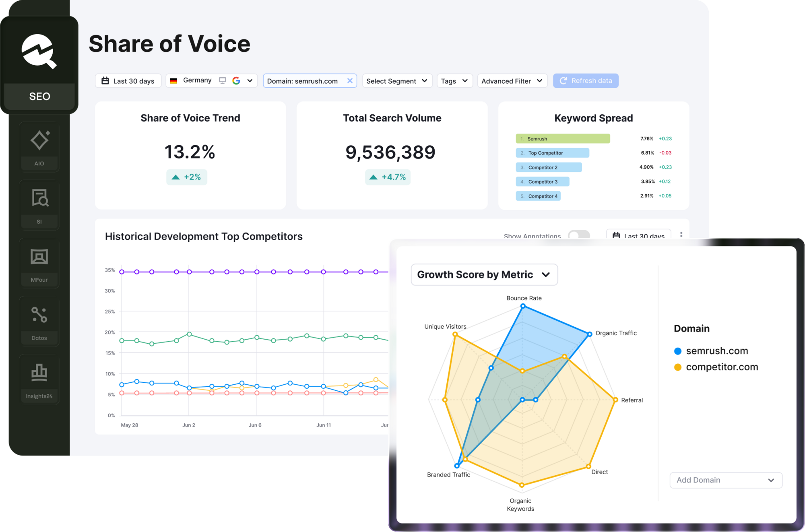Expand the Germany country dropdown chevron
805x532 pixels.
(x=250, y=80)
